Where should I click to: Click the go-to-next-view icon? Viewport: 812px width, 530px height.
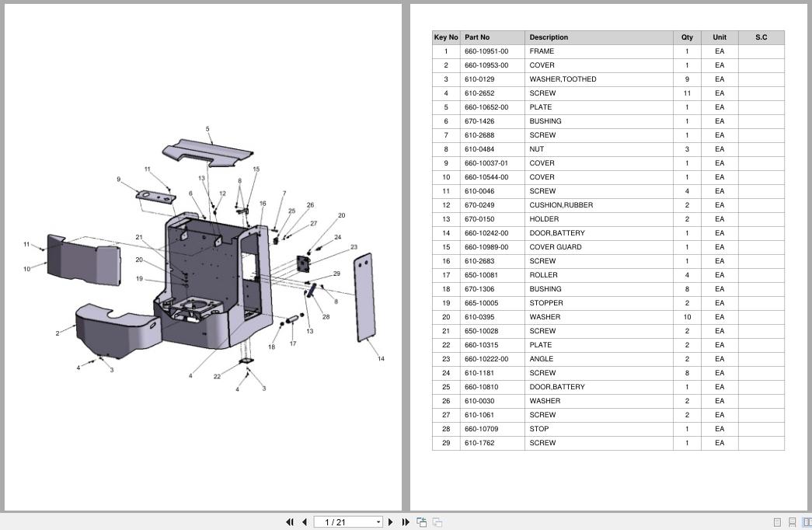[x=421, y=522]
